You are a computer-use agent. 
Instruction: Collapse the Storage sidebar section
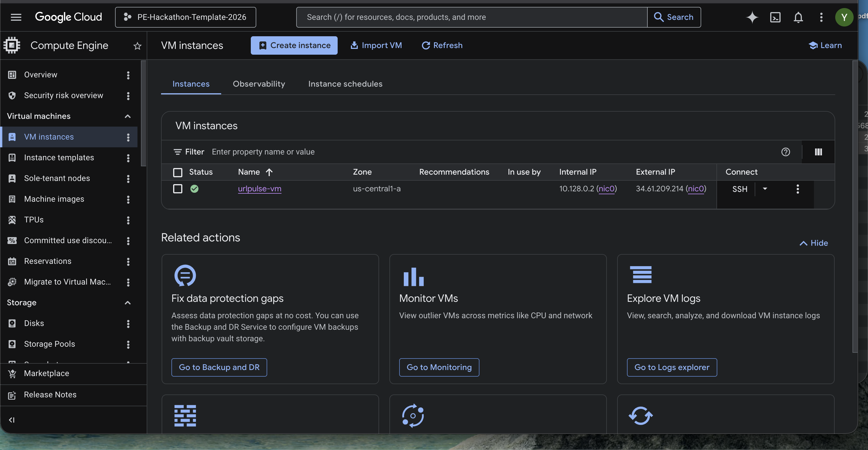[x=127, y=303]
